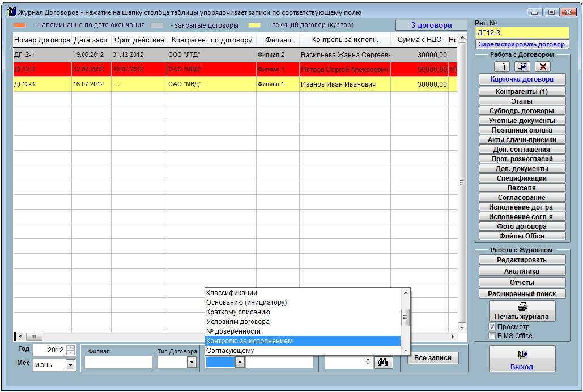The image size is (583, 392).
Task: Expand the 'Тип Договора' dropdown
Action: pos(191,363)
